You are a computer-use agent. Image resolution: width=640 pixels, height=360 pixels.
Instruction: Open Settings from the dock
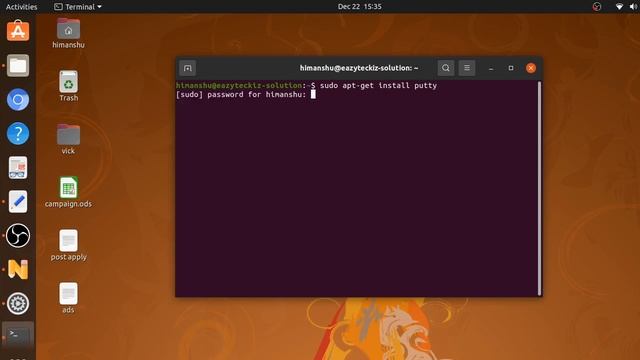(x=18, y=304)
